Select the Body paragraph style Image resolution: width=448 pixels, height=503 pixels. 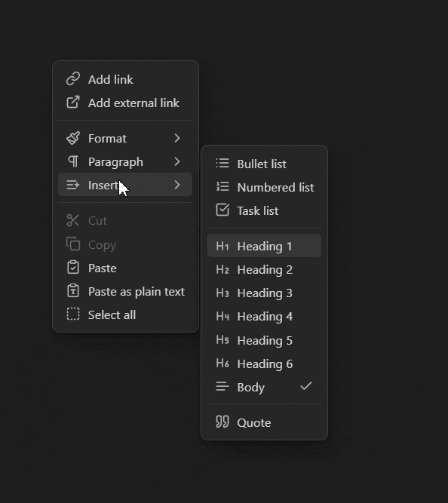[x=264, y=387]
